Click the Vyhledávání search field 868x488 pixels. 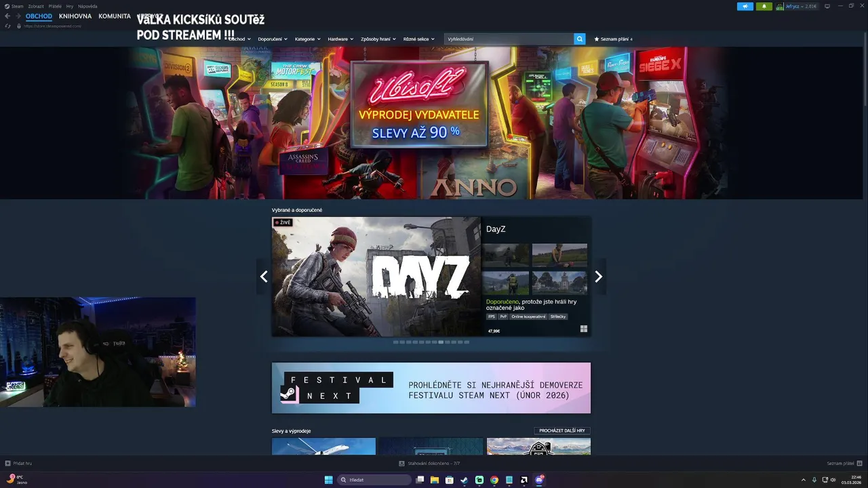(x=509, y=39)
